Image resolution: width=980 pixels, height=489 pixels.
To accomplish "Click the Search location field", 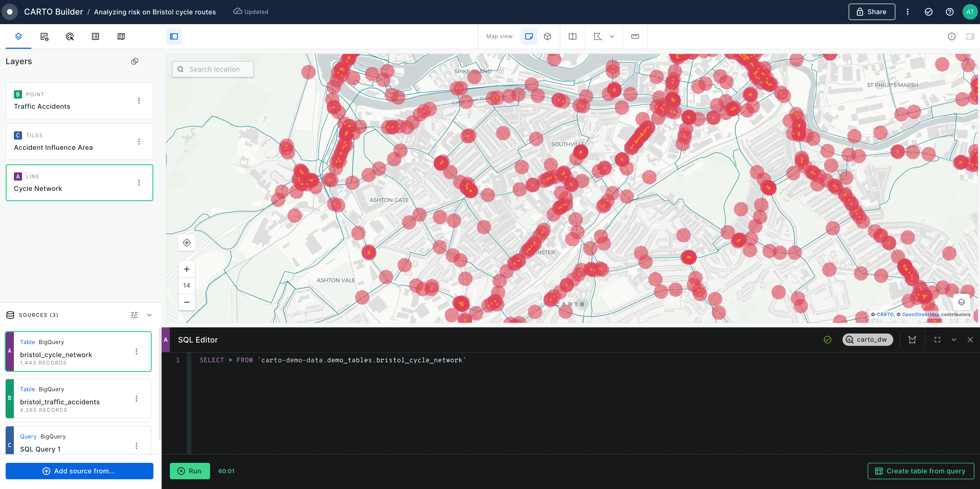I will [x=213, y=69].
